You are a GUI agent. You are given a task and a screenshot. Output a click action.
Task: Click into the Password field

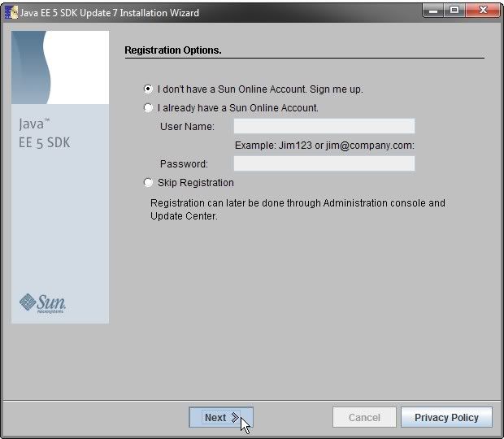[x=324, y=163]
